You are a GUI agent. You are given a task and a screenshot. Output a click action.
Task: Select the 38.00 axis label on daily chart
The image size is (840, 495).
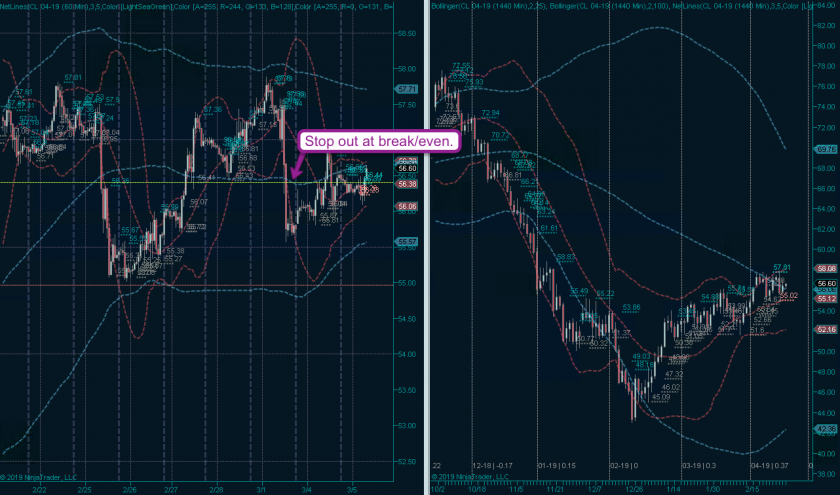(826, 474)
